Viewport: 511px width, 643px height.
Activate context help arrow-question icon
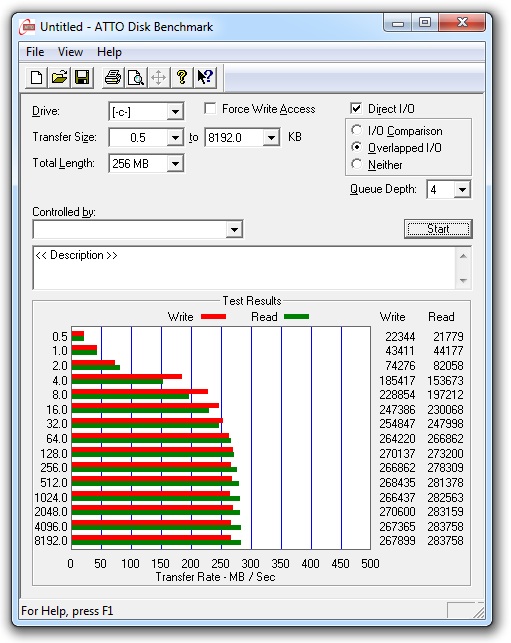(205, 77)
